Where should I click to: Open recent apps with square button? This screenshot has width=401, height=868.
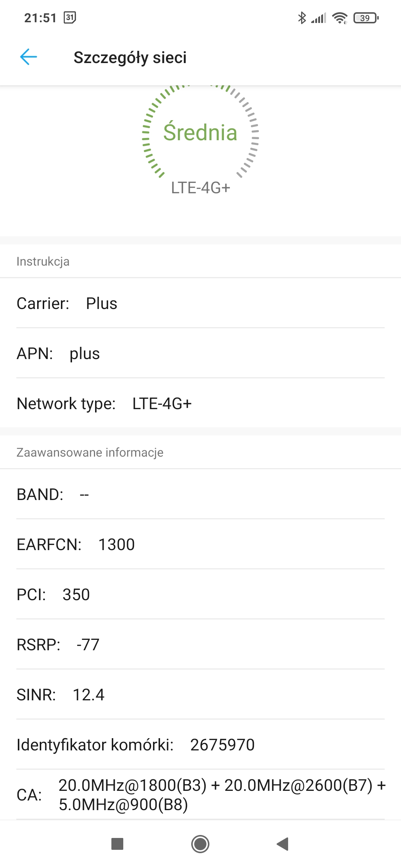pos(117,844)
